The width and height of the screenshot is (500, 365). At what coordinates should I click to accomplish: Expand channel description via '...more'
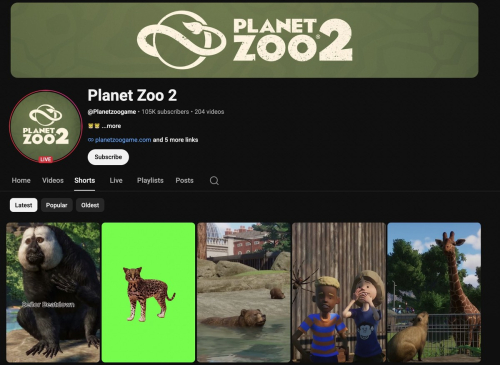pos(111,126)
